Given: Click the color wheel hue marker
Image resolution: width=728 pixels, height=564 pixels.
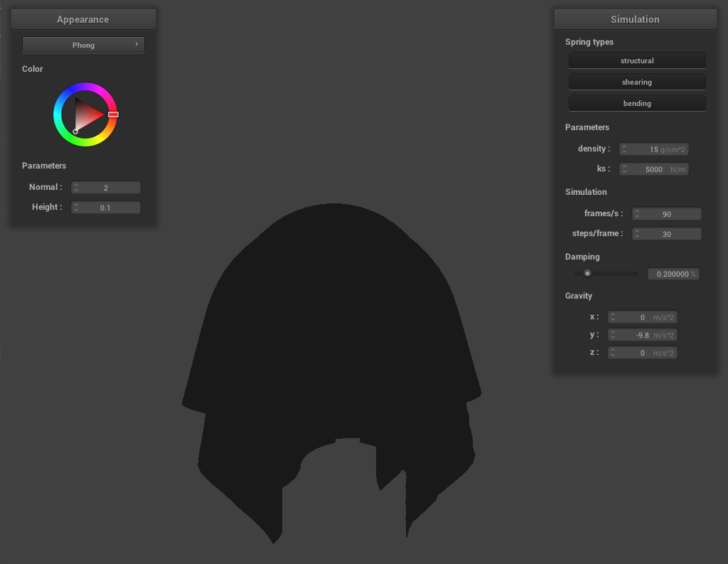Looking at the screenshot, I should [113, 115].
